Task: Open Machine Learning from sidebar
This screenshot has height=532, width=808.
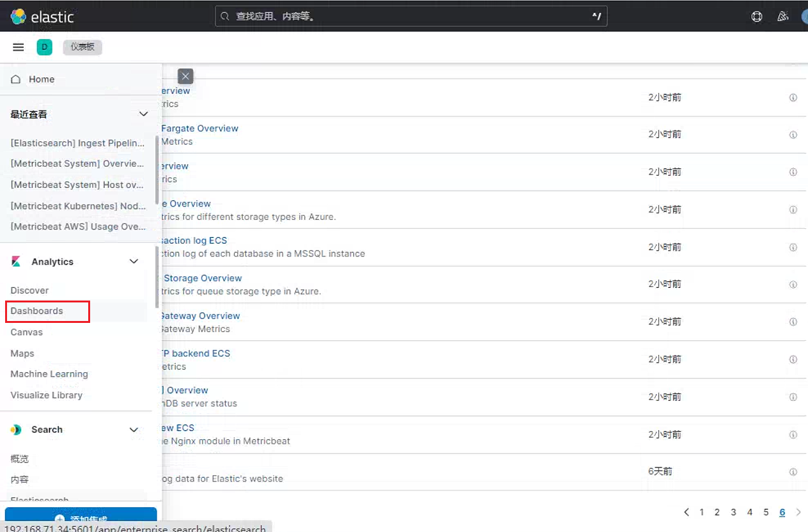Action: (x=49, y=374)
